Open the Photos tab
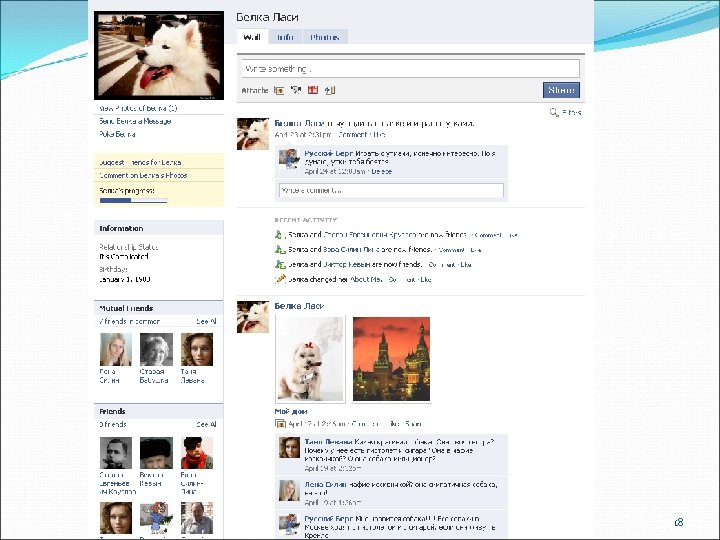Screen dimensions: 720x540 click(325, 37)
